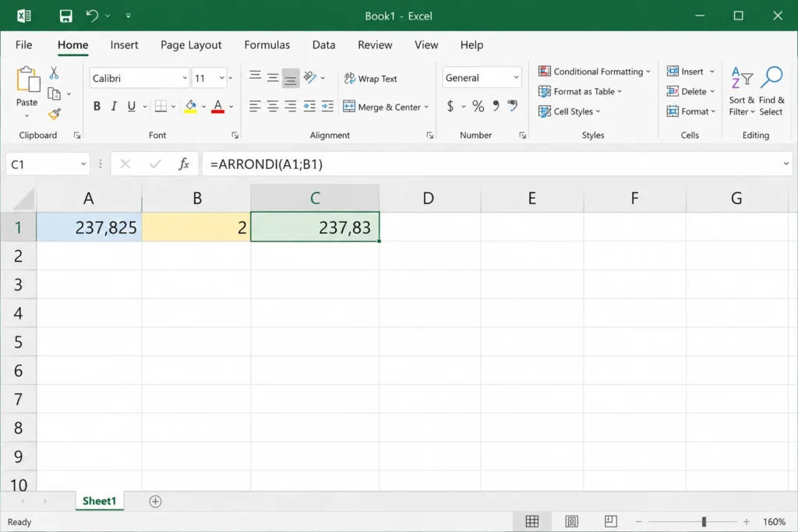Screen dimensions: 798x532
Task: Apply the red Font Color
Action: point(218,107)
